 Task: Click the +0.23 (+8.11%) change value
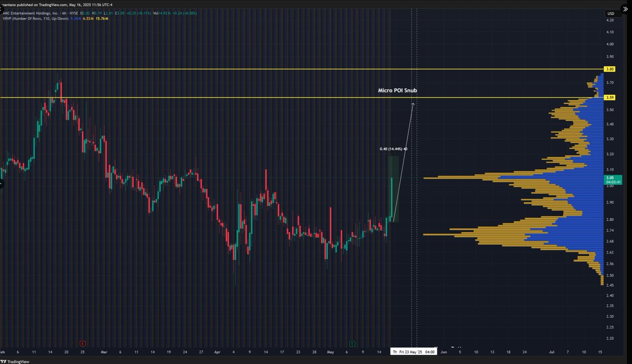139,13
